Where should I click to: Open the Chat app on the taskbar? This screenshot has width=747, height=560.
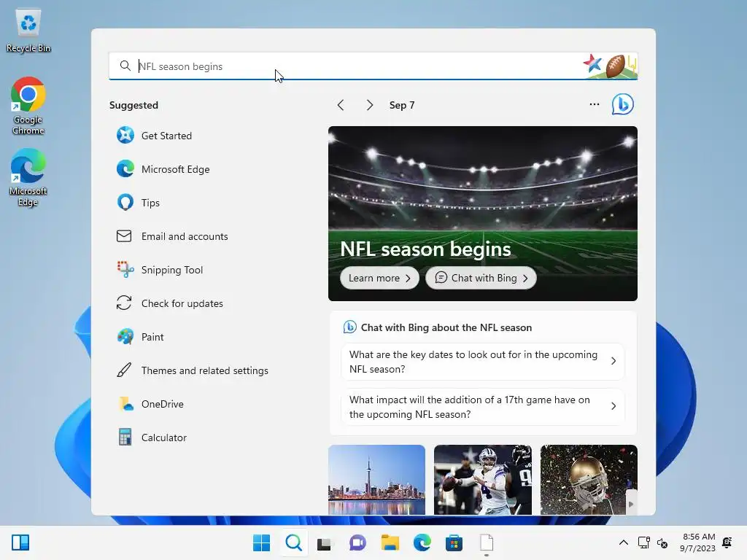click(357, 542)
